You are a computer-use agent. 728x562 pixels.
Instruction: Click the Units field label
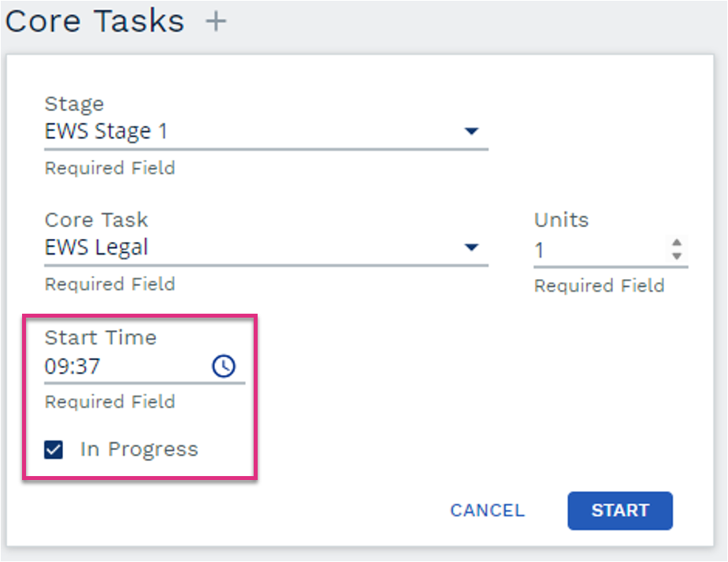click(561, 220)
